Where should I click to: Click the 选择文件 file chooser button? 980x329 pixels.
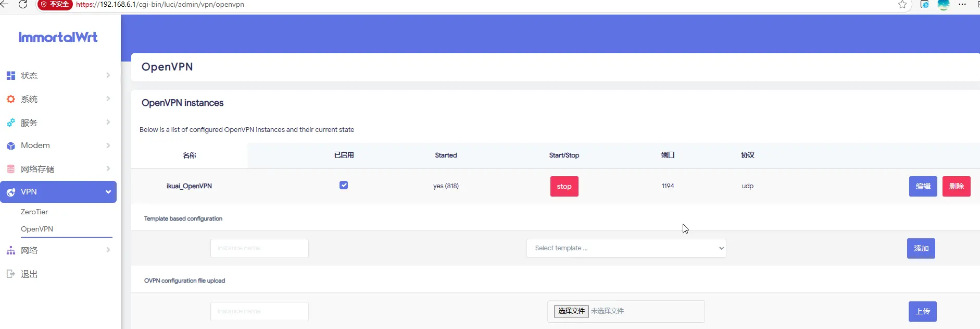[571, 311]
